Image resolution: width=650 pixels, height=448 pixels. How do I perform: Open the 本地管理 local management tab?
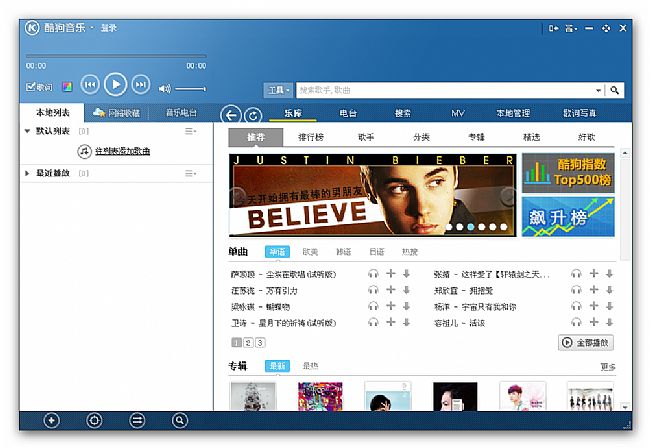[x=513, y=113]
